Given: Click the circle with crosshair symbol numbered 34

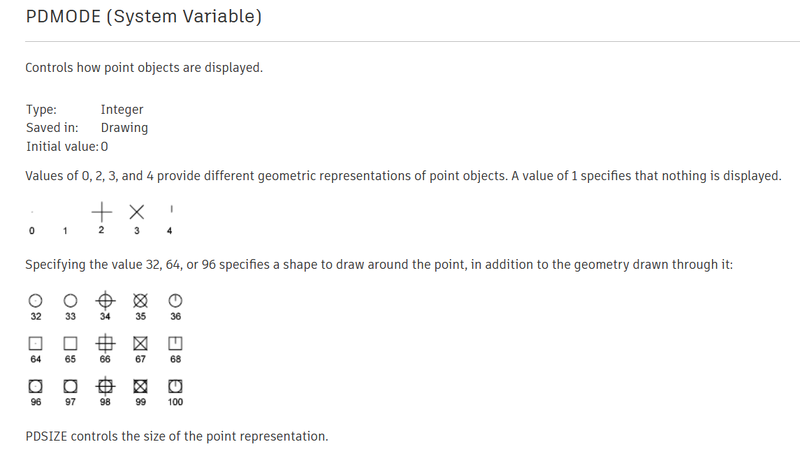Looking at the screenshot, I should point(105,300).
